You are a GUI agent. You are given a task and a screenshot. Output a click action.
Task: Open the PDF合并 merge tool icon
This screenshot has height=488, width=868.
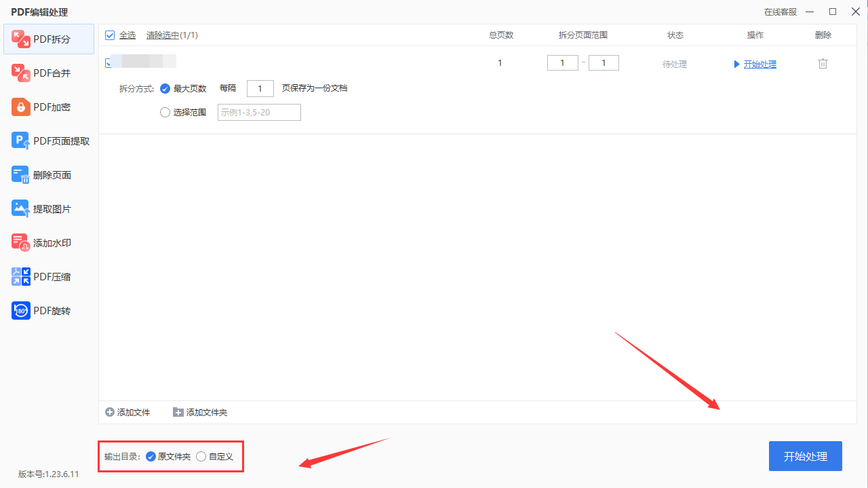click(21, 73)
